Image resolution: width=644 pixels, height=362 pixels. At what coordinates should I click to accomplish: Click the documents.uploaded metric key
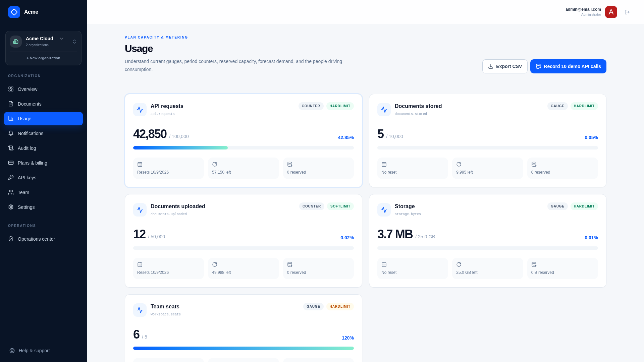[x=169, y=214]
